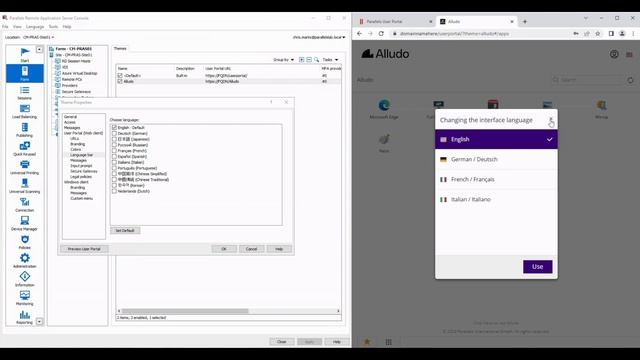Click Cancel in Theme Properties dialog
Screen dimensions: 640x360
[251, 249]
